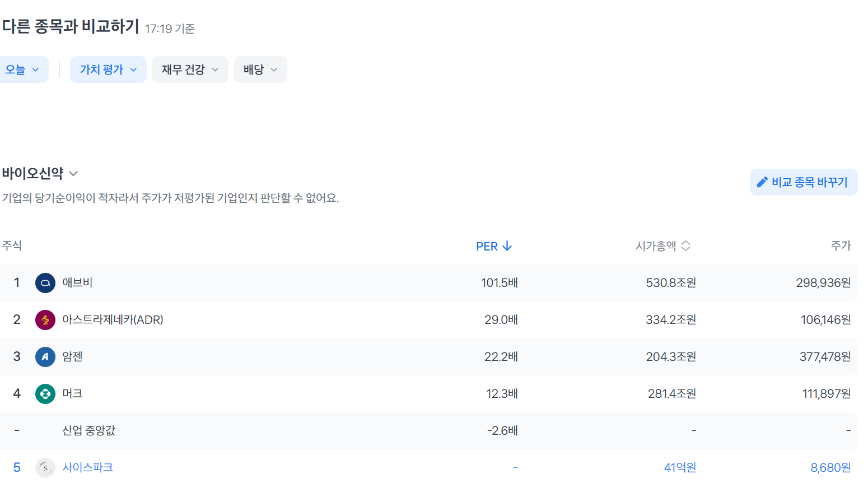868x492 pixels.
Task: Click the 애브비 company logo icon
Action: (x=45, y=283)
